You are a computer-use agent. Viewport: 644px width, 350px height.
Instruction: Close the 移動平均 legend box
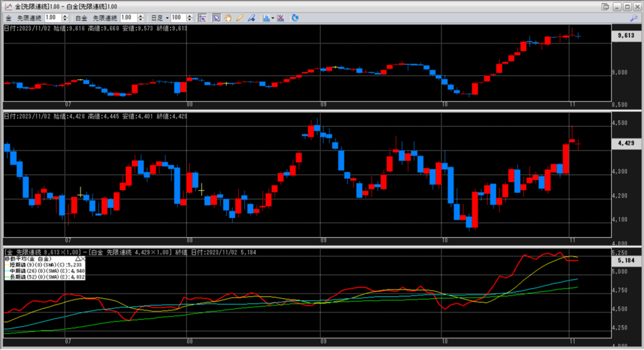pyautogui.click(x=82, y=259)
